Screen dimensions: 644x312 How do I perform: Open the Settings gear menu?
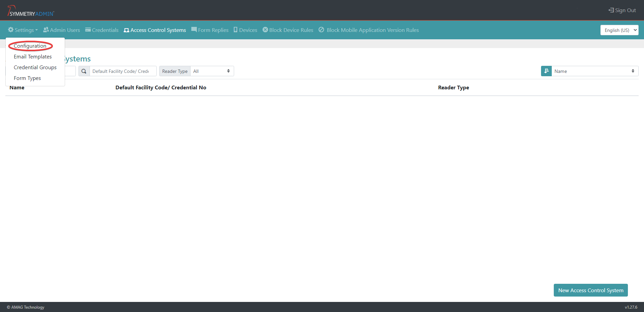pos(23,30)
